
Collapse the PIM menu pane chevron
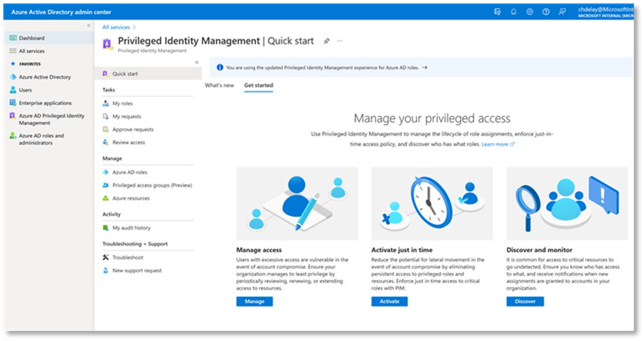click(197, 62)
